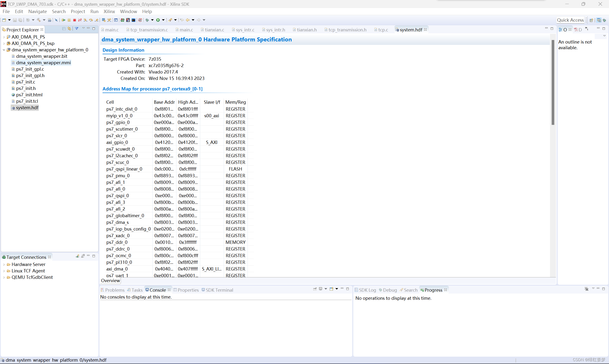Expand the AXI_DMA_PL_PS project
Image resolution: width=609 pixels, height=364 pixels.
click(4, 37)
